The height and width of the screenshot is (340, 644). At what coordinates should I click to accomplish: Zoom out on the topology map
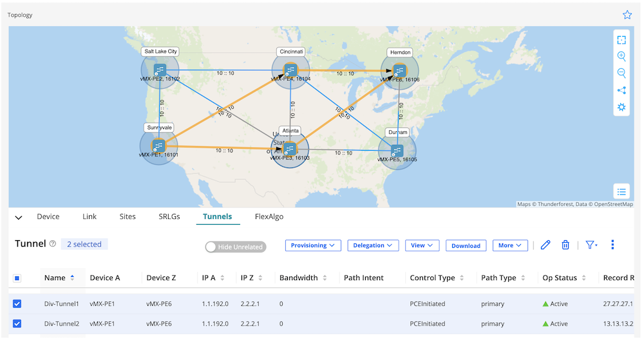click(621, 73)
